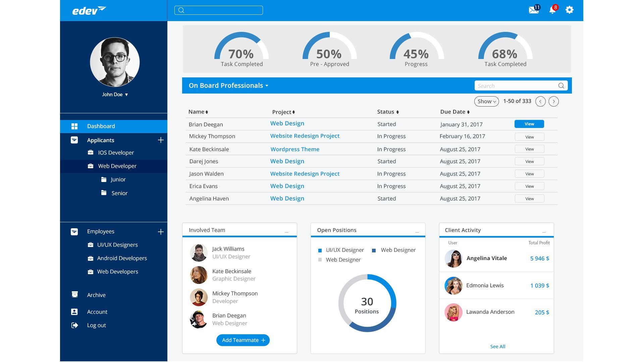
Task: Click the notifications bell icon
Action: point(552,10)
